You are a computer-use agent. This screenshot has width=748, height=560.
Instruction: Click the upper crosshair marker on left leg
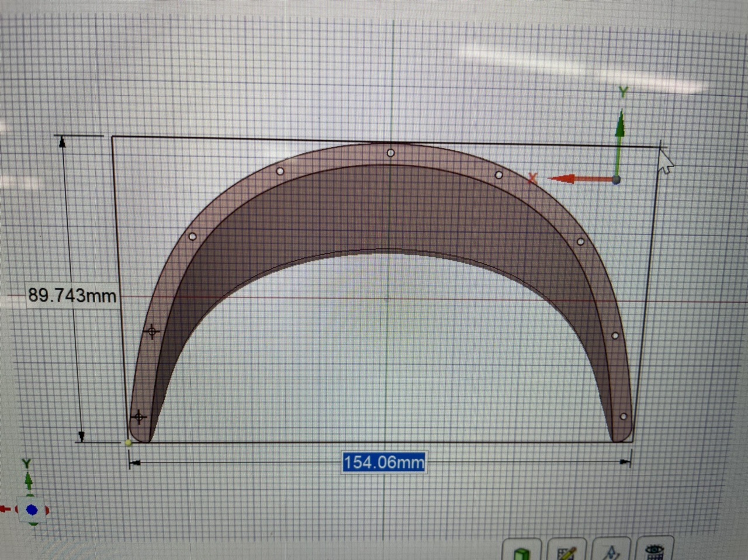152,332
